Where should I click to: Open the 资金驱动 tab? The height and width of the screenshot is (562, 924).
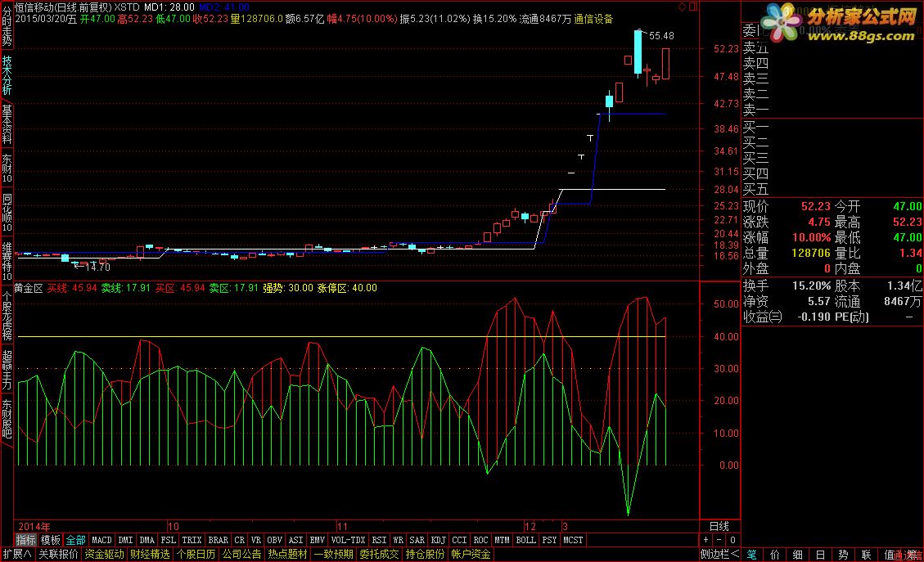(104, 555)
